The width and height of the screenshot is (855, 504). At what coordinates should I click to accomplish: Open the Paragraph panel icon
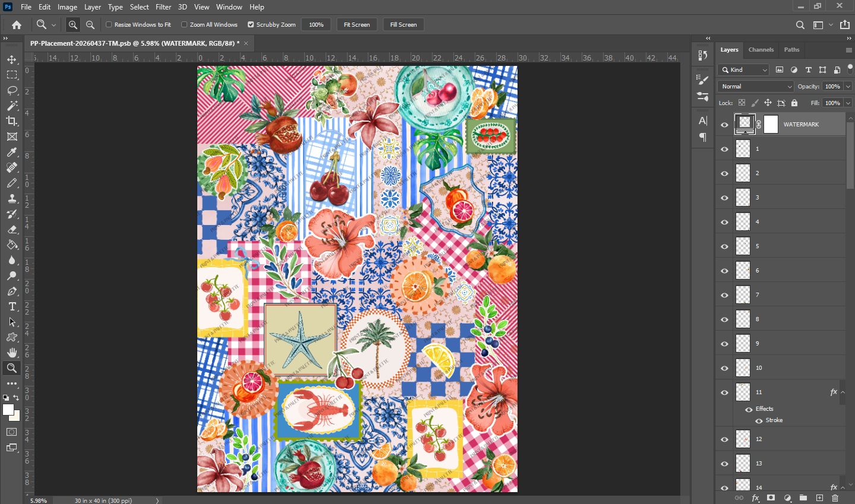(x=703, y=137)
